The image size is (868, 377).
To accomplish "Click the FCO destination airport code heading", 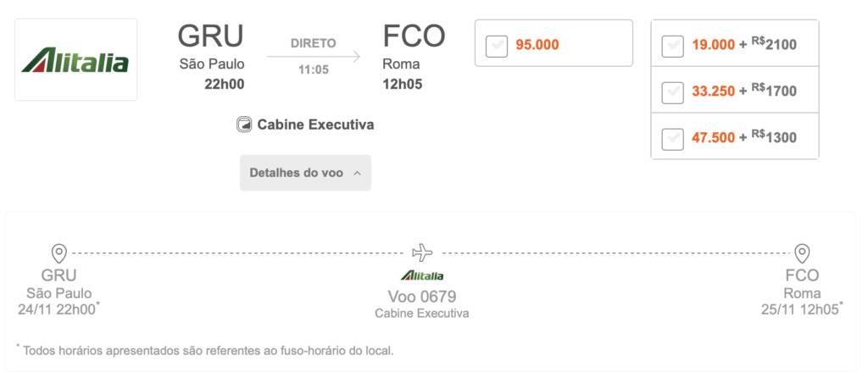I will point(414,36).
